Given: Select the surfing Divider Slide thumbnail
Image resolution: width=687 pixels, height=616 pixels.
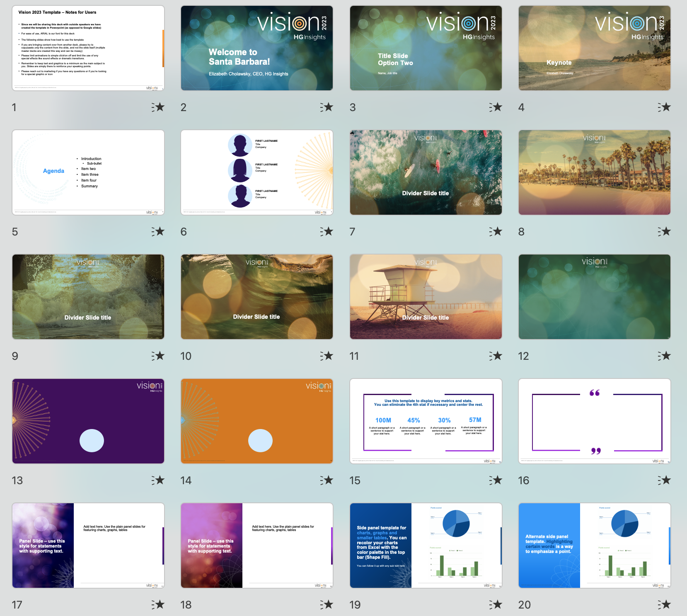Looking at the screenshot, I should click(426, 172).
